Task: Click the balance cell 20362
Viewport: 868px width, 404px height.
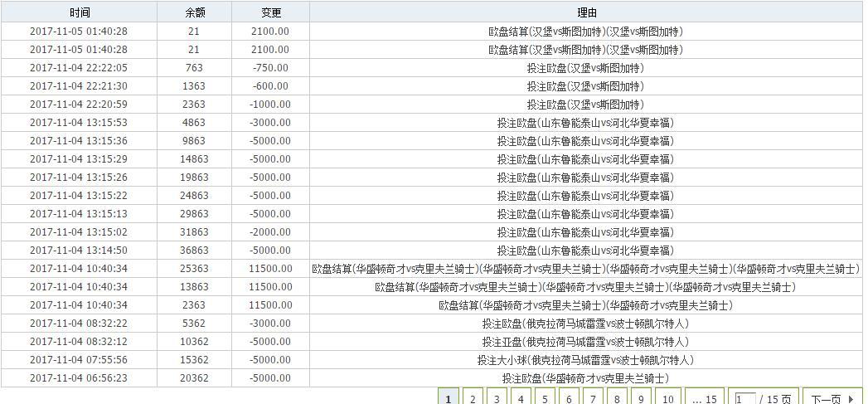Action: click(194, 378)
